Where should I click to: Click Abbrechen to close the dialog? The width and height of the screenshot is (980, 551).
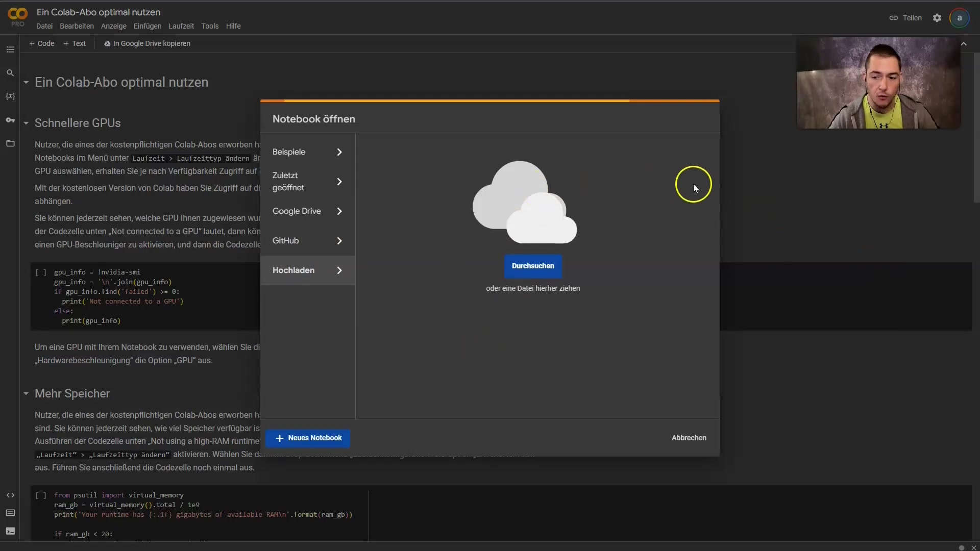point(689,438)
